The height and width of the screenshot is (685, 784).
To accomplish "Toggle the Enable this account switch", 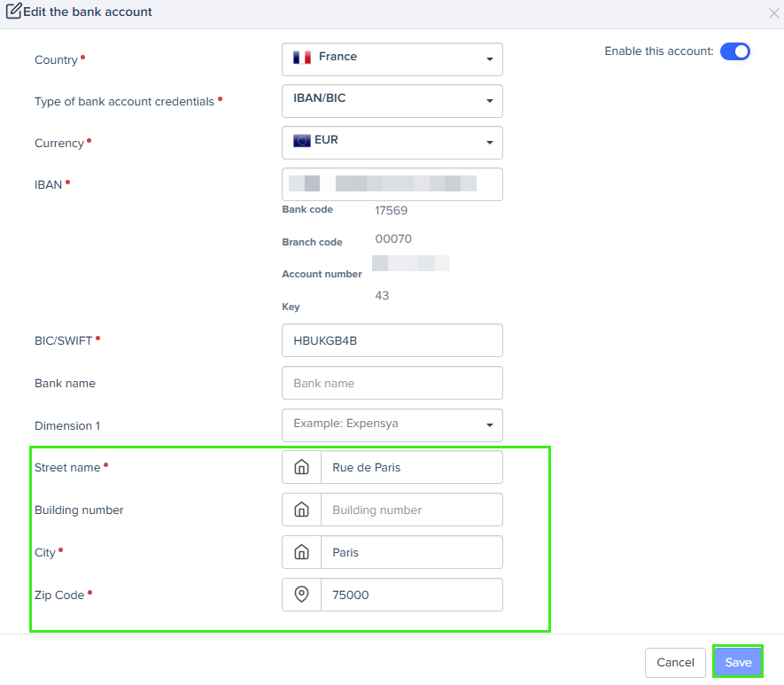I will click(735, 51).
